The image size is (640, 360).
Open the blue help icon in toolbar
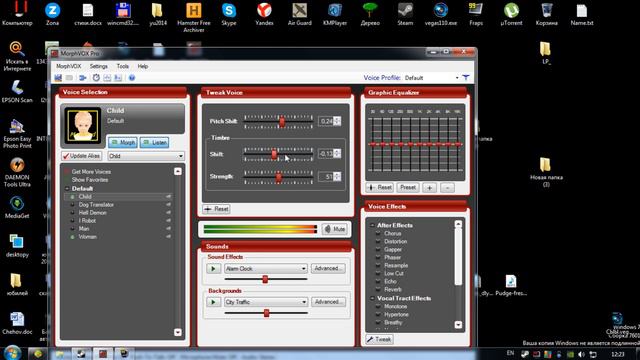point(132,78)
